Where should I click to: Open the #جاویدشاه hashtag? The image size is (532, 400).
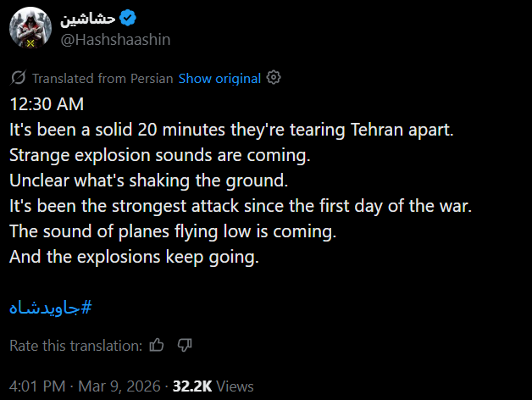pos(51,308)
